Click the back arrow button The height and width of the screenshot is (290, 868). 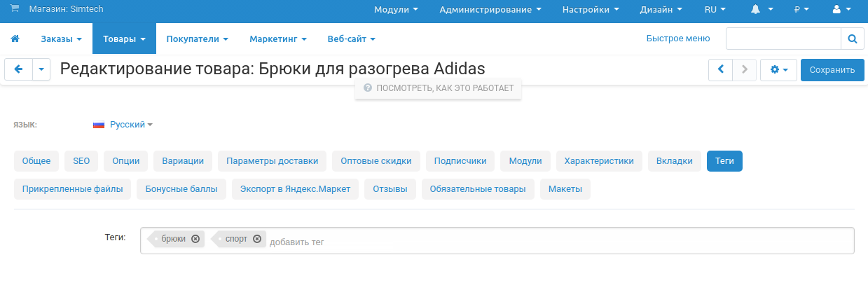19,69
